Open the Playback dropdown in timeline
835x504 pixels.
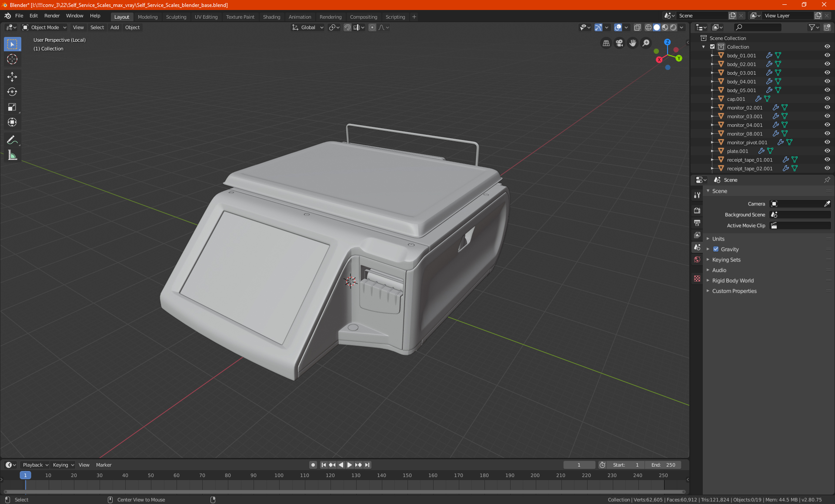[35, 465]
